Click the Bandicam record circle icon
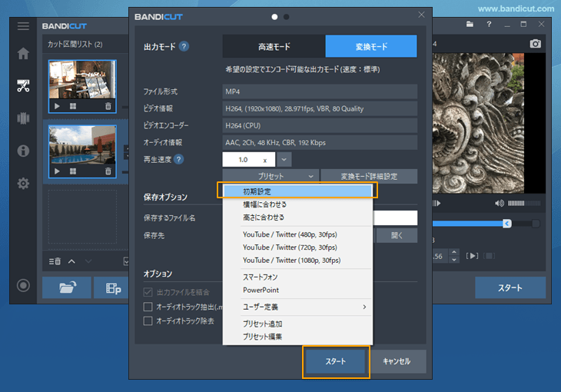This screenshot has width=561, height=392. click(x=23, y=285)
